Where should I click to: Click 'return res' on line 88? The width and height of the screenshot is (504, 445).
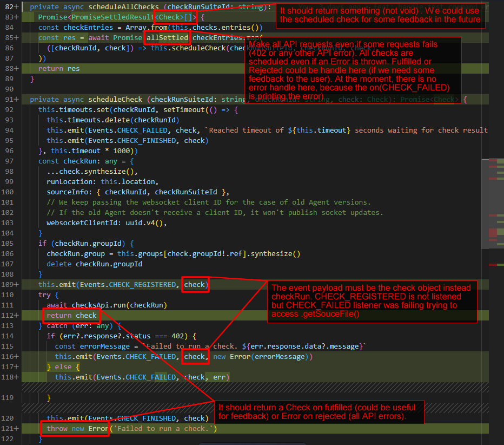pos(59,69)
